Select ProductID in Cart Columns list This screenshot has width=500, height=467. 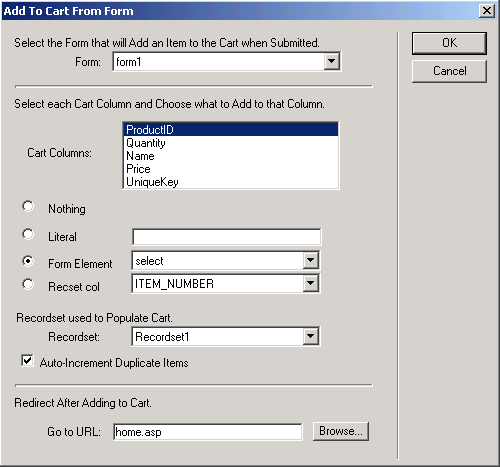click(x=231, y=129)
